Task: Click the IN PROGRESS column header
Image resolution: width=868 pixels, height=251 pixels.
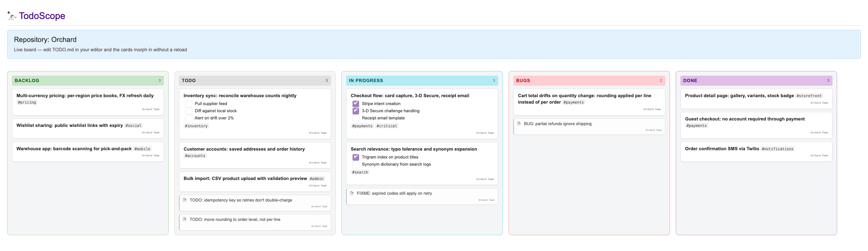Action: pos(422,81)
